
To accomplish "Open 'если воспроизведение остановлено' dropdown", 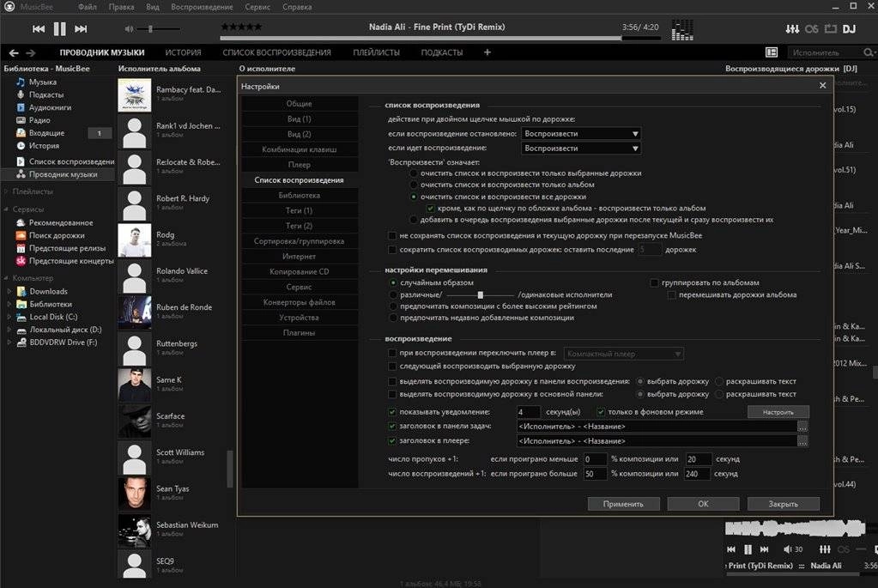I will click(581, 134).
